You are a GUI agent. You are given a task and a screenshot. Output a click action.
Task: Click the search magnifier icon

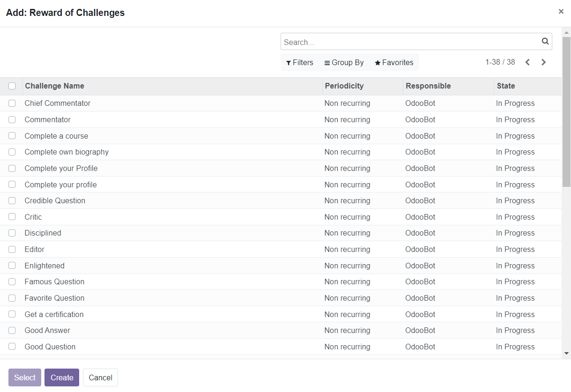tap(545, 41)
